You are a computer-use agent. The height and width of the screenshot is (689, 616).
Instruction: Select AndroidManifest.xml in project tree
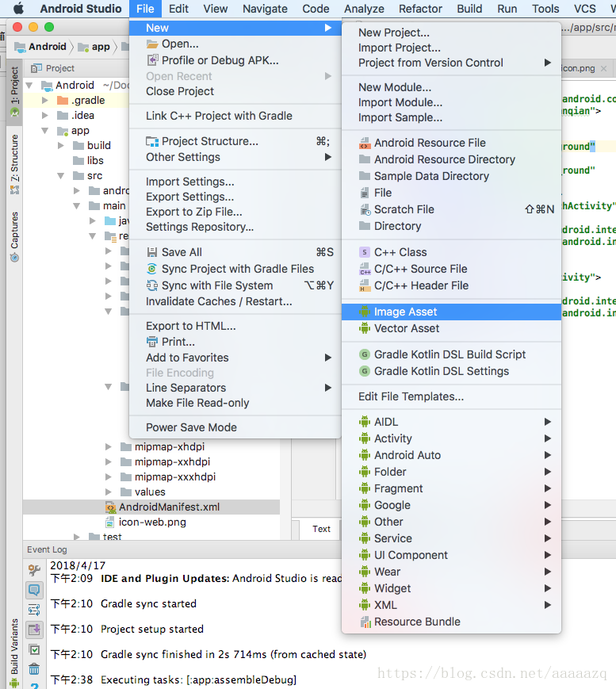tap(151, 507)
